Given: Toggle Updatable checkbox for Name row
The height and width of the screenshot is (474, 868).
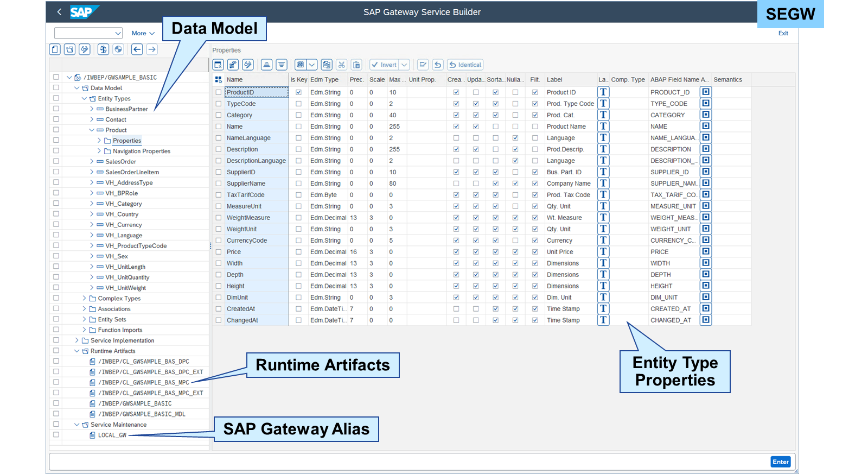Looking at the screenshot, I should click(476, 127).
